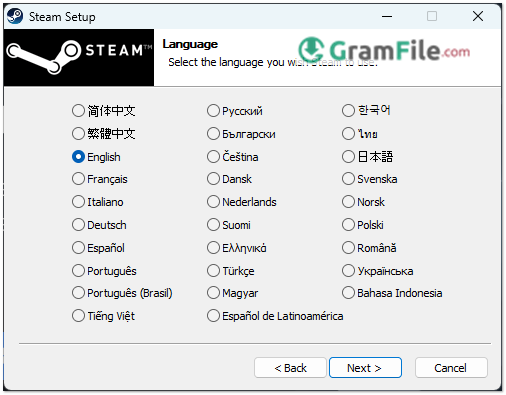
Task: Cancel the Steam setup
Action: [x=451, y=368]
